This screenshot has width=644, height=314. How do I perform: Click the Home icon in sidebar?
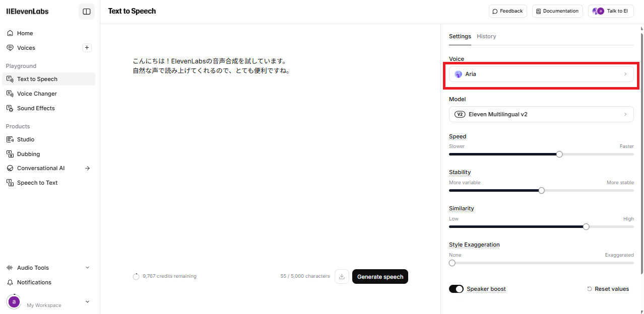(x=10, y=33)
